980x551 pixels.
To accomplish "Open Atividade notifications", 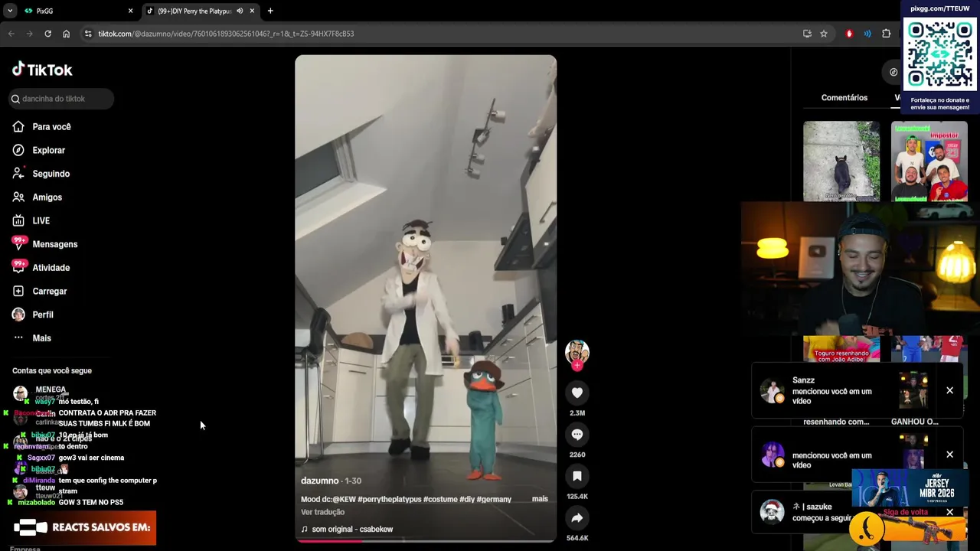I will (x=41, y=268).
